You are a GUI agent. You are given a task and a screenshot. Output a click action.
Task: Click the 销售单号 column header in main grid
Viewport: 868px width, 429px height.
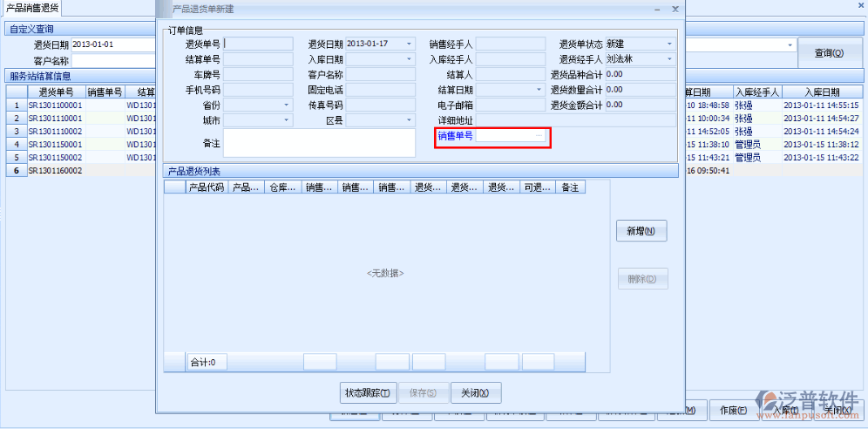click(x=105, y=92)
